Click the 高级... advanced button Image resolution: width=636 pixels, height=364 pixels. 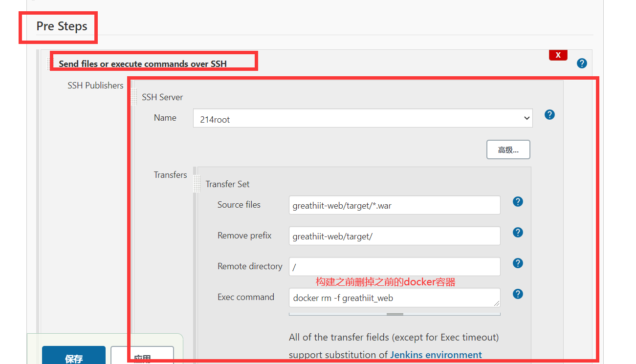508,150
